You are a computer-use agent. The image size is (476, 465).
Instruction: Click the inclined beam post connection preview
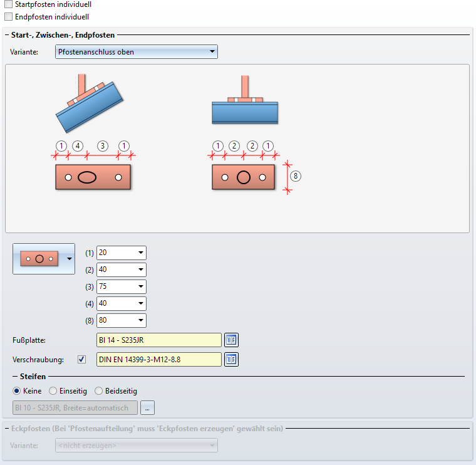(x=90, y=103)
